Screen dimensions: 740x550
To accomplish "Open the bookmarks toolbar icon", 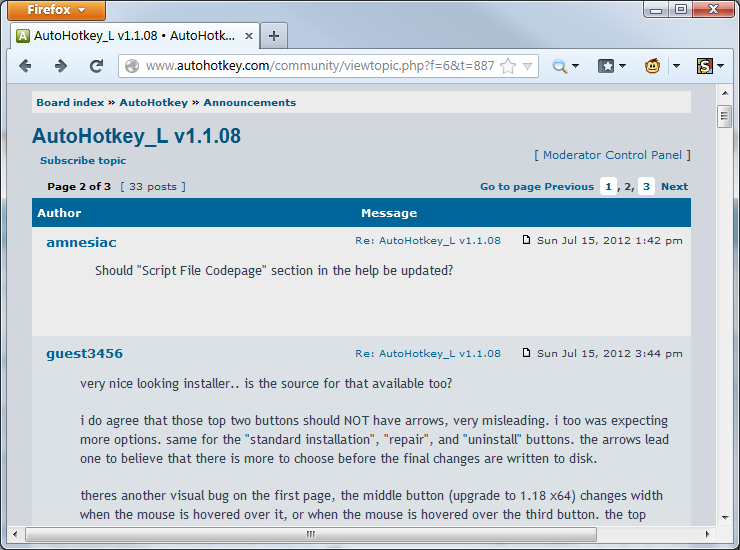I will pos(606,66).
